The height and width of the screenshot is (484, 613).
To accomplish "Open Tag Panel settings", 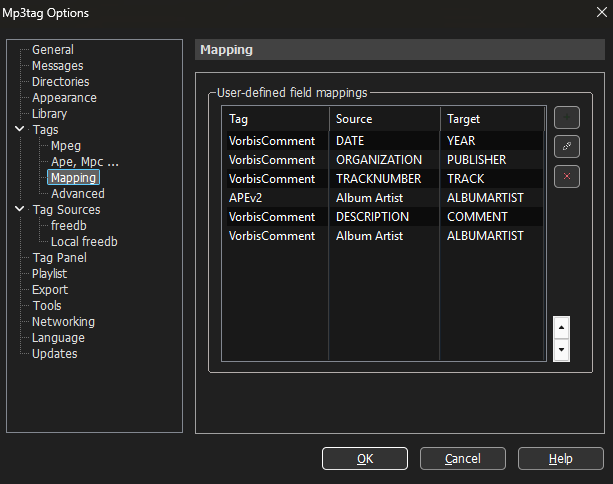I will pos(59,258).
